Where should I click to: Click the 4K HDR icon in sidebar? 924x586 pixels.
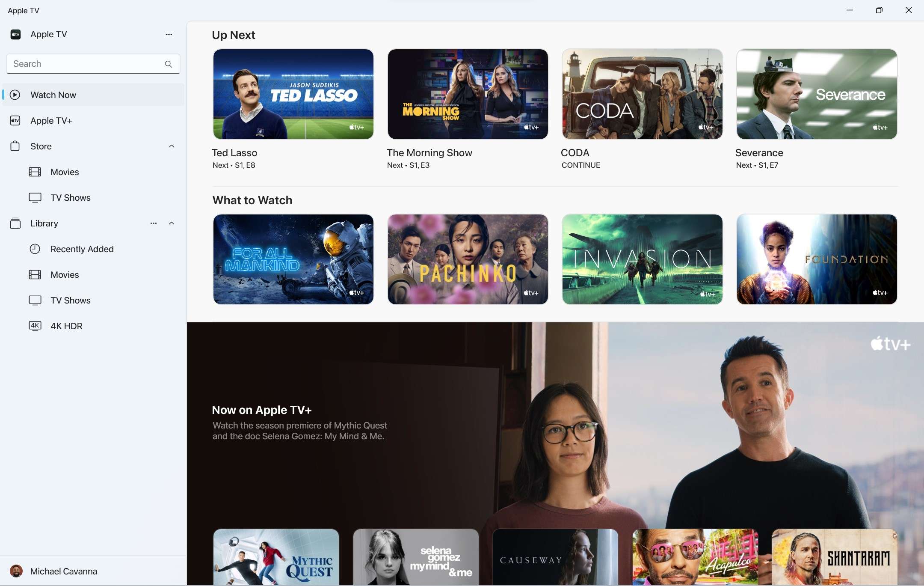click(x=34, y=326)
